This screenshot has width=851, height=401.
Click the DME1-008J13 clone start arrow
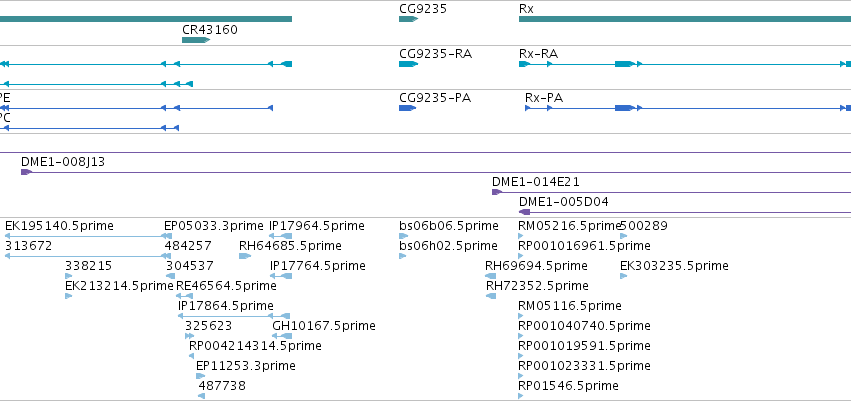pos(26,172)
